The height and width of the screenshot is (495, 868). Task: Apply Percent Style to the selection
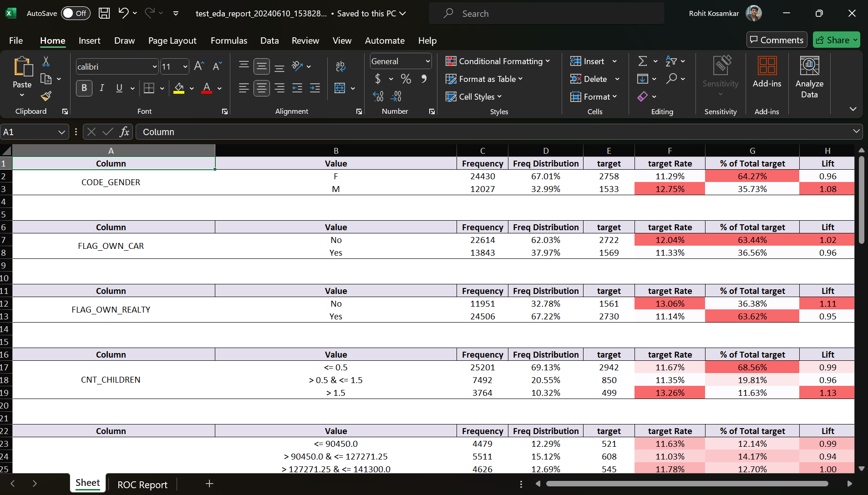[406, 79]
